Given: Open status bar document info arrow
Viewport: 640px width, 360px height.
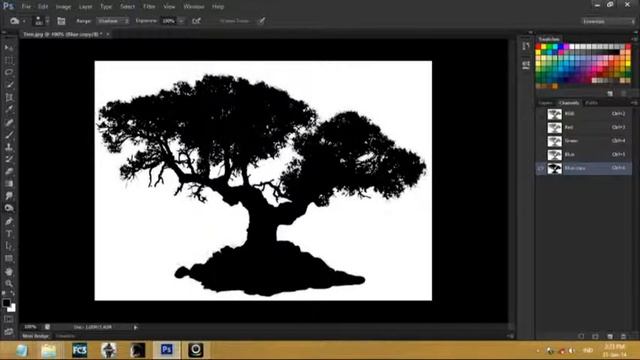Looking at the screenshot, I should pyautogui.click(x=136, y=327).
